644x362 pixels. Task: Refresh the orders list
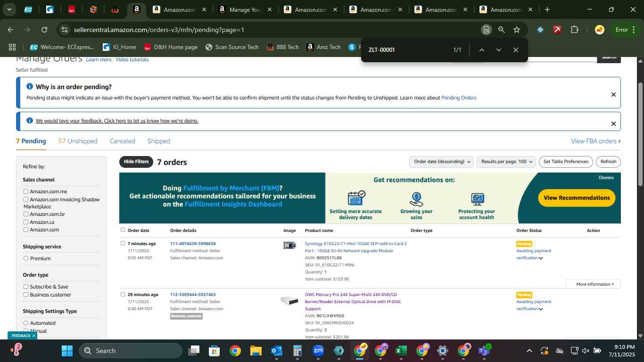pyautogui.click(x=608, y=162)
